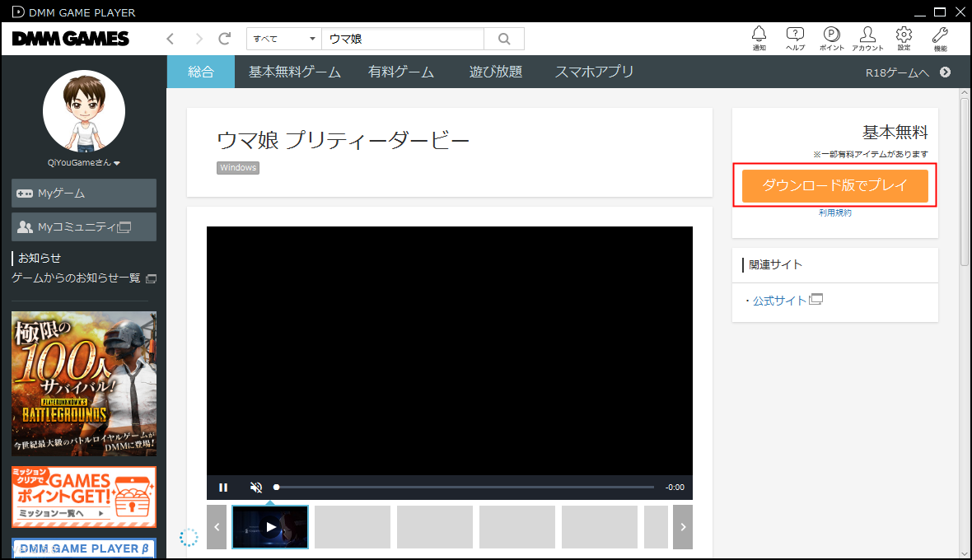This screenshot has width=972, height=560.
Task: Click the ダウンロード版でプレイ button
Action: 834,186
